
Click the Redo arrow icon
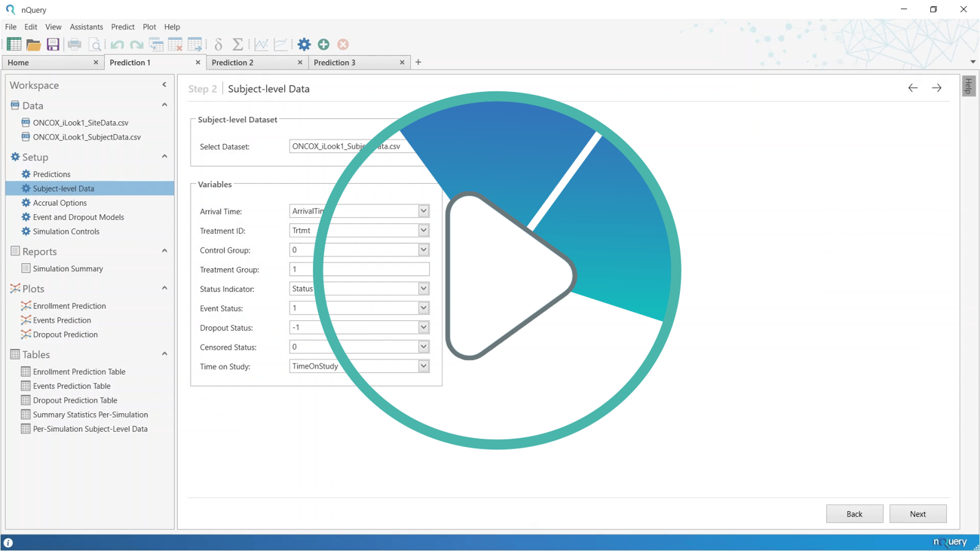(136, 44)
